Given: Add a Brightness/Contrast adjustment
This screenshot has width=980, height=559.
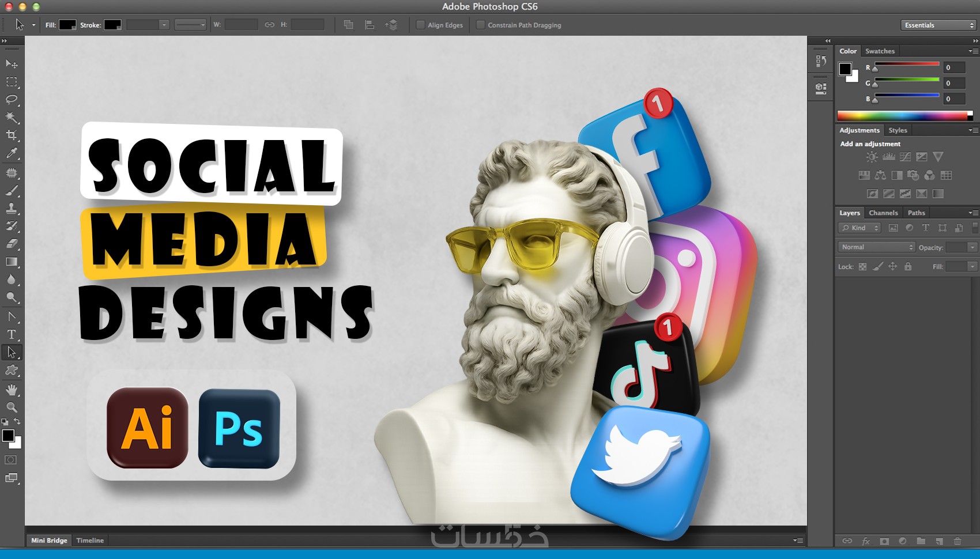Looking at the screenshot, I should point(872,157).
